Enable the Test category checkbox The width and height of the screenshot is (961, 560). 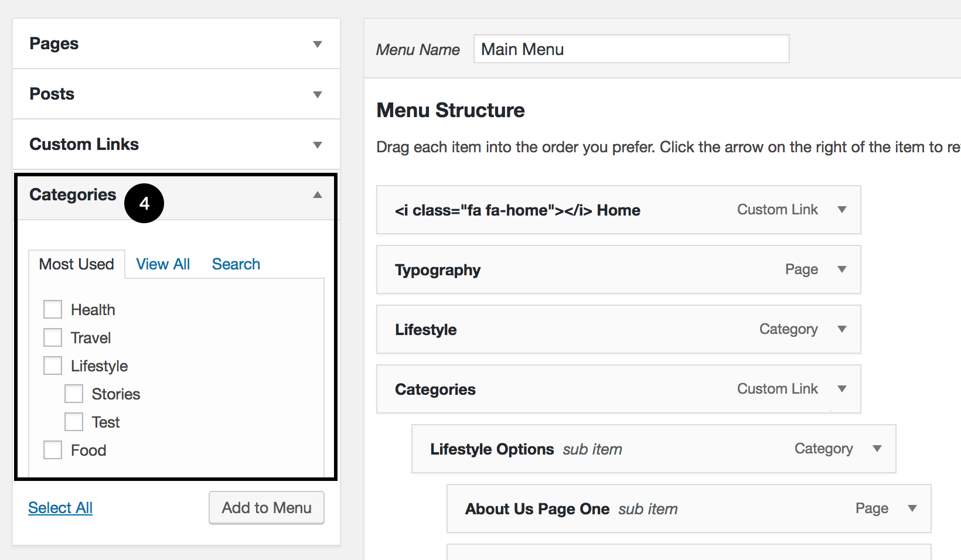(x=74, y=421)
